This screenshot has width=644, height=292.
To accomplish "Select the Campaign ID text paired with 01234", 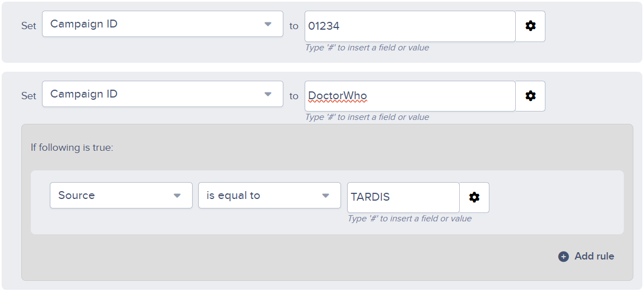I will pos(84,24).
